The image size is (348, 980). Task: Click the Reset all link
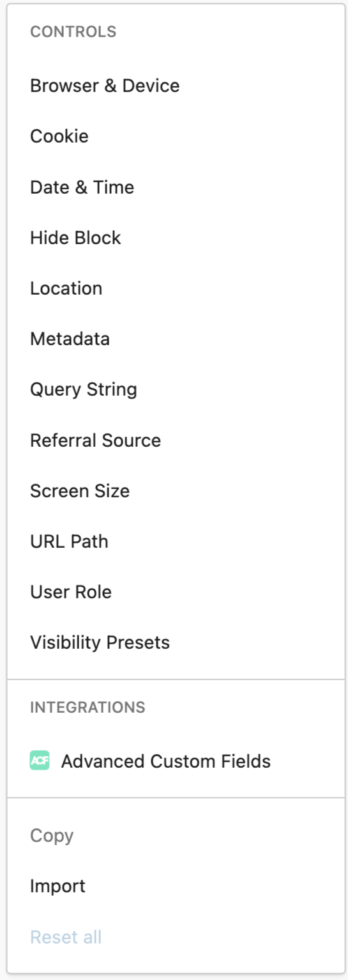66,937
